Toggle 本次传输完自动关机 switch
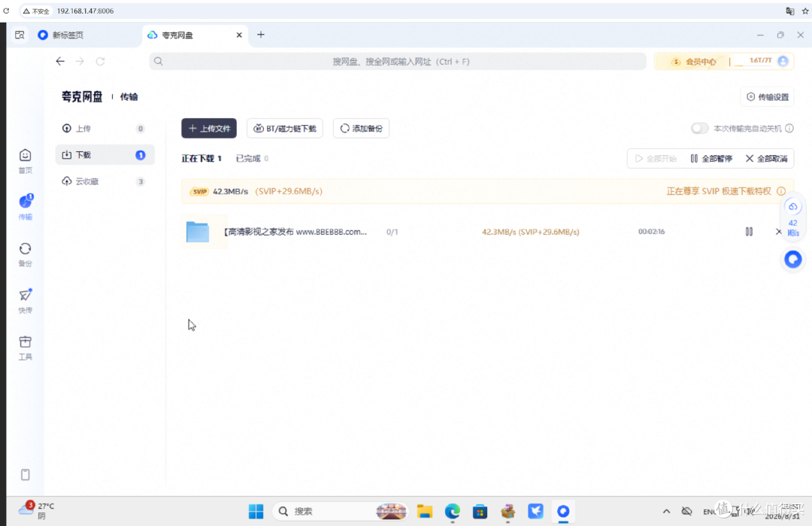 [x=699, y=129]
